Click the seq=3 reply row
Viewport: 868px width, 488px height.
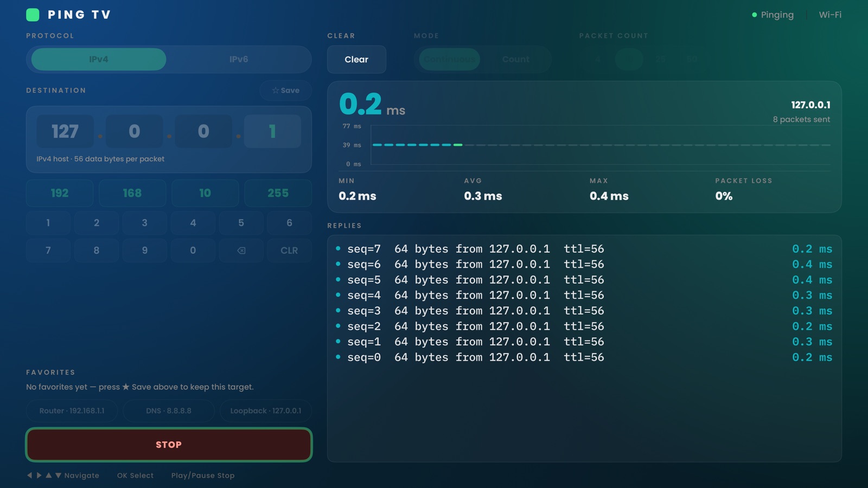coord(584,311)
